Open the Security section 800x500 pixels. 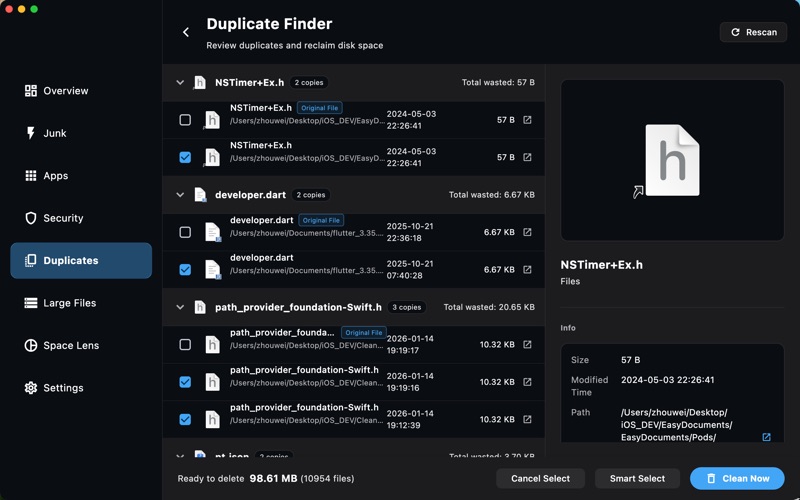click(x=81, y=218)
